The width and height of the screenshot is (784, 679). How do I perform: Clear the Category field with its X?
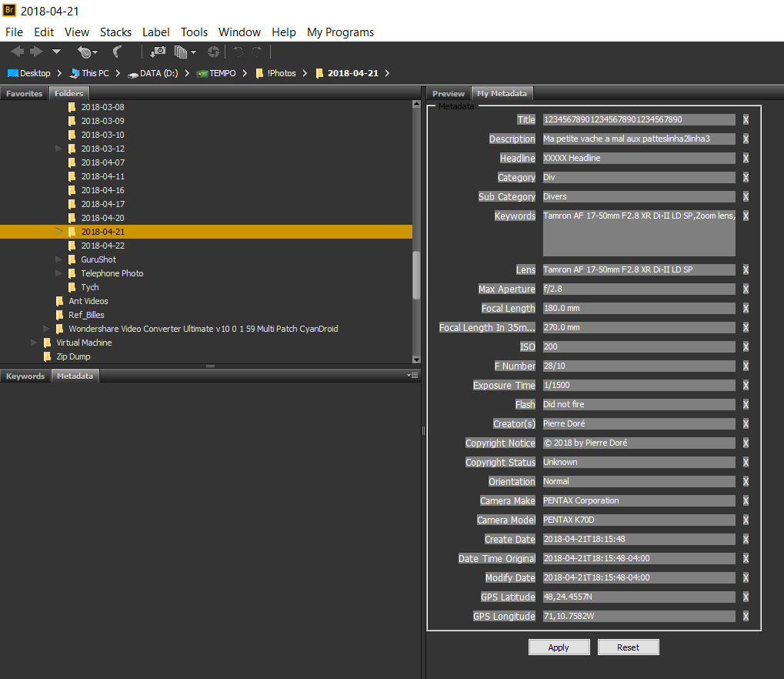tap(746, 177)
